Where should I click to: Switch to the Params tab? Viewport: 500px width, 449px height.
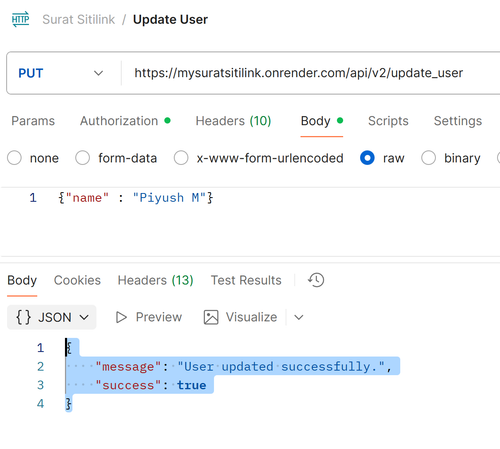[x=33, y=121]
